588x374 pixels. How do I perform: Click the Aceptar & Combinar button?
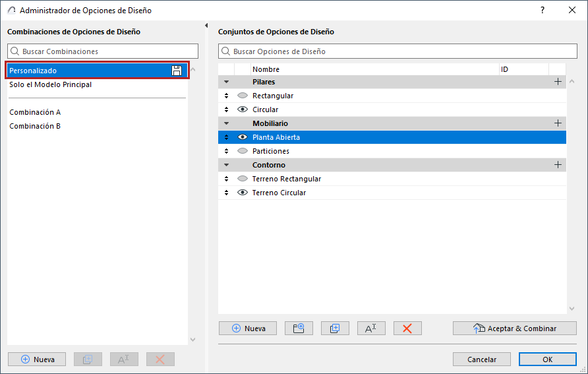[x=514, y=328]
